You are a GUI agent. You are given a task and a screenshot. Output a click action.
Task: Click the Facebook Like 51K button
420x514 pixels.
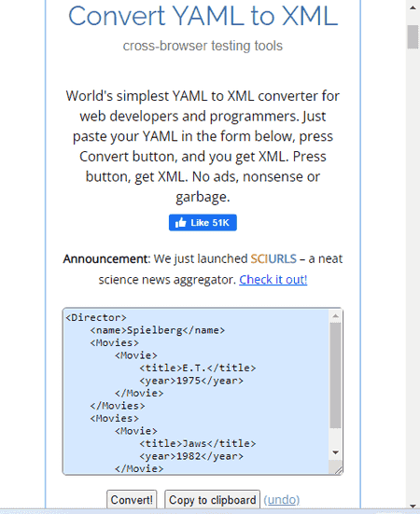(x=203, y=223)
